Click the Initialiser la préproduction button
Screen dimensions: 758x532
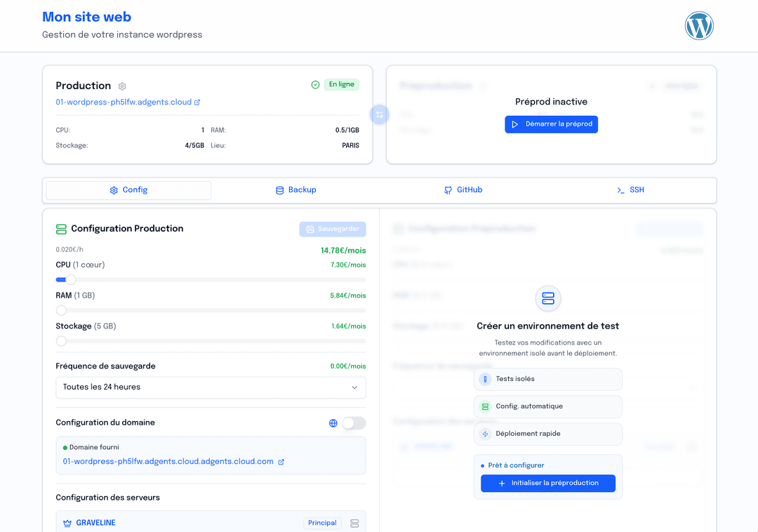pyautogui.click(x=547, y=483)
